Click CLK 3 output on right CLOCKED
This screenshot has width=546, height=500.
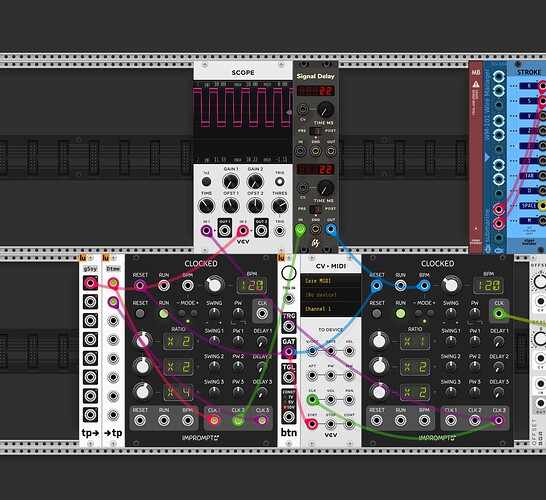499,421
